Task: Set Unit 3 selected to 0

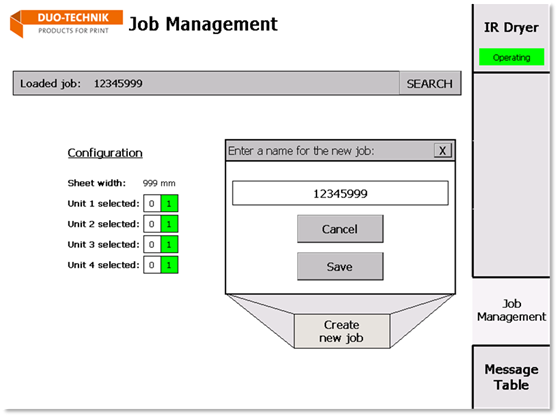Action: click(152, 244)
